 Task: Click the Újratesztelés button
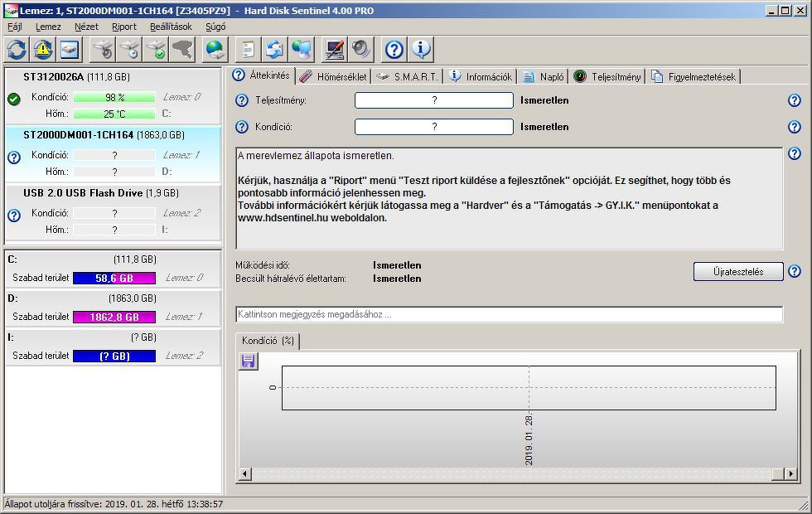click(x=738, y=272)
